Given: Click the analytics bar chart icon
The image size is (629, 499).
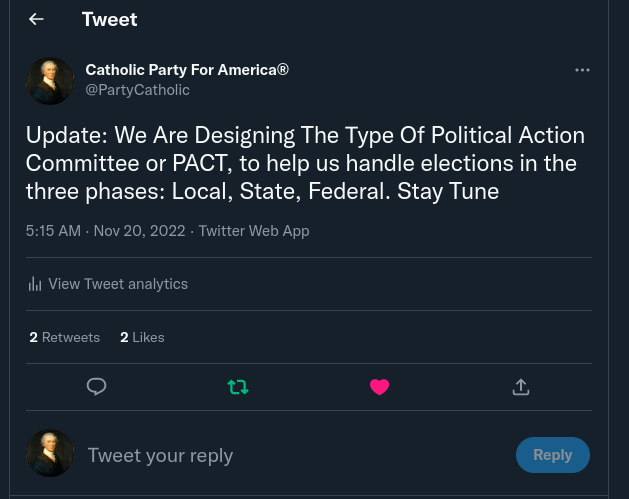Looking at the screenshot, I should pyautogui.click(x=35, y=284).
